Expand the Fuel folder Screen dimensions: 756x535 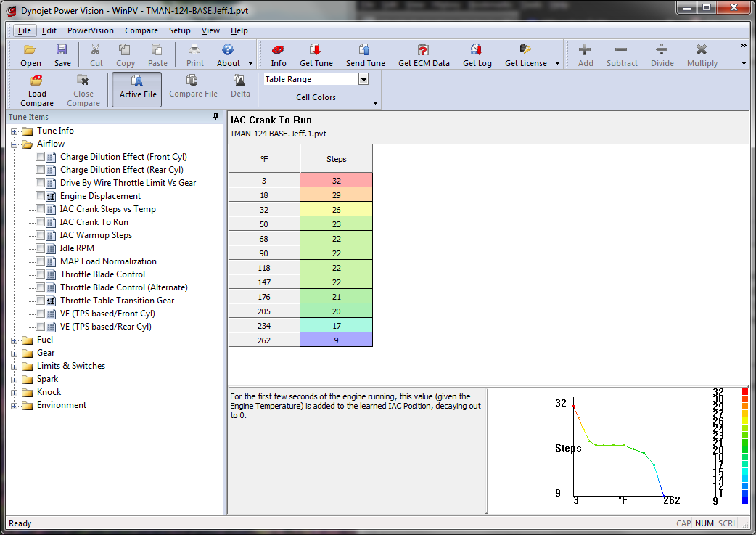point(15,340)
